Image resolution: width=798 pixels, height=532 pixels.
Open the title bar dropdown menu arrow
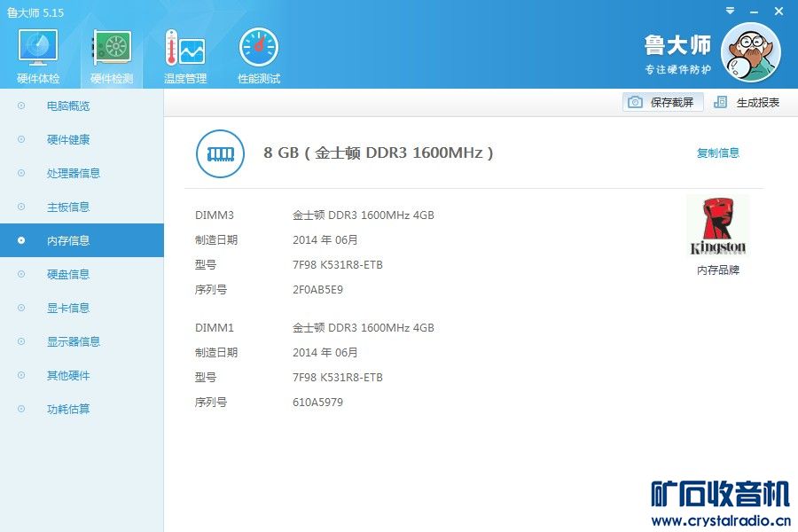tap(730, 11)
